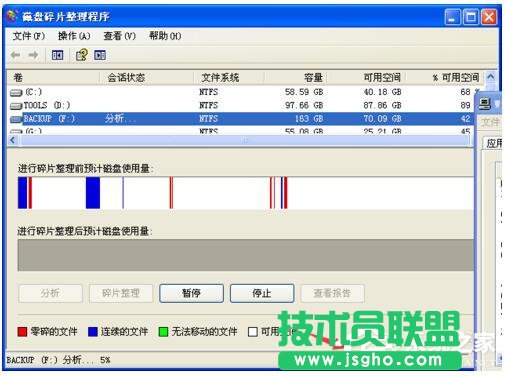
Task: Click the red 零碎的文件 legend swatch
Action: (x=22, y=332)
